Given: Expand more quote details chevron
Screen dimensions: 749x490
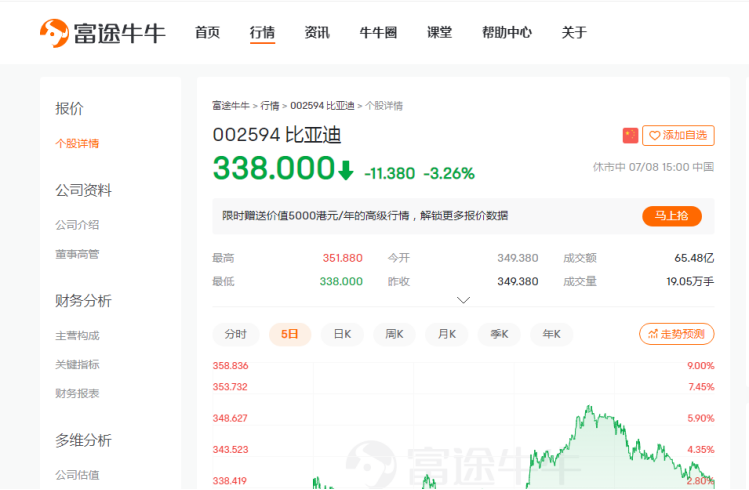Looking at the screenshot, I should pos(463,299).
